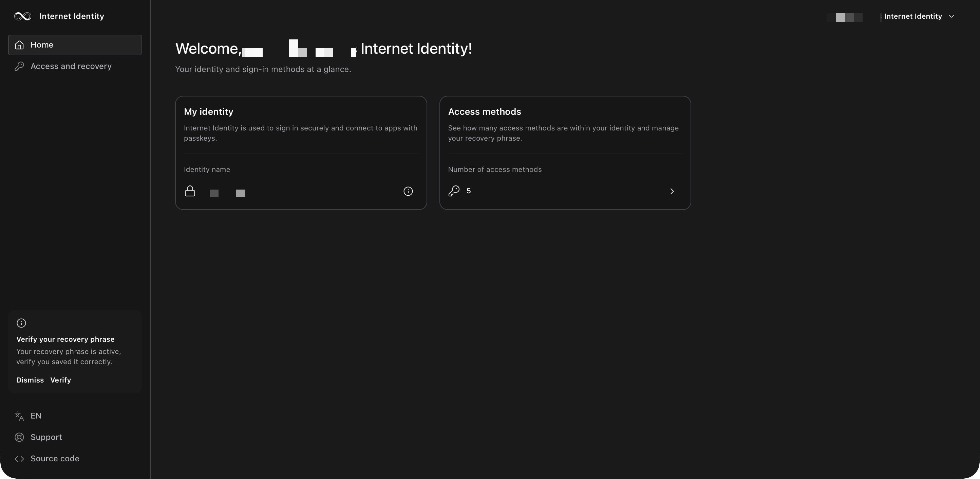Click the key icon beside Access and recovery
Viewport: 980px width, 479px height.
tap(19, 66)
